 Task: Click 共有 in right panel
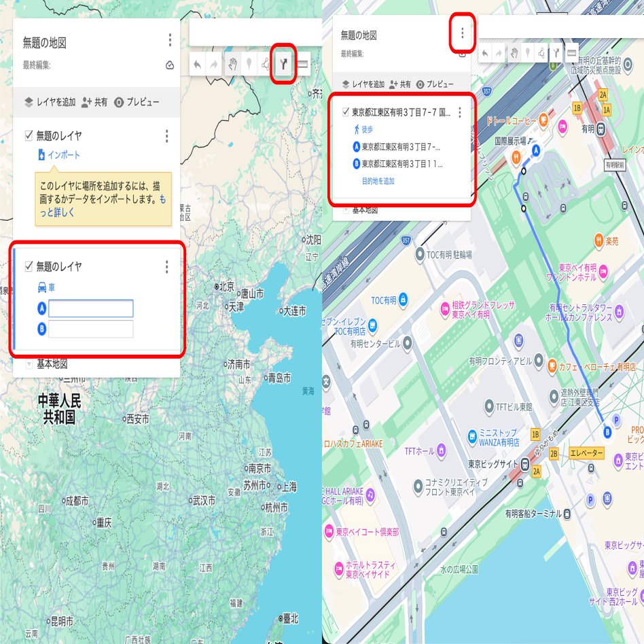400,84
